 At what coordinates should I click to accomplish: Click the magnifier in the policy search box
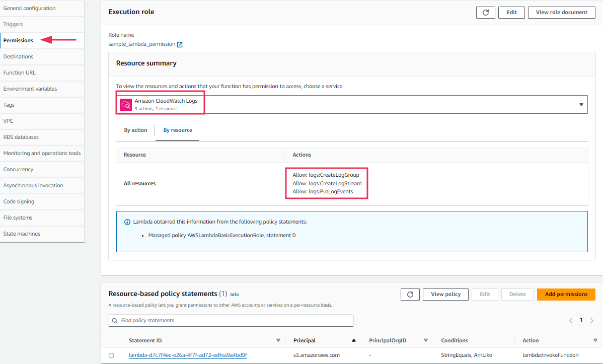point(114,321)
